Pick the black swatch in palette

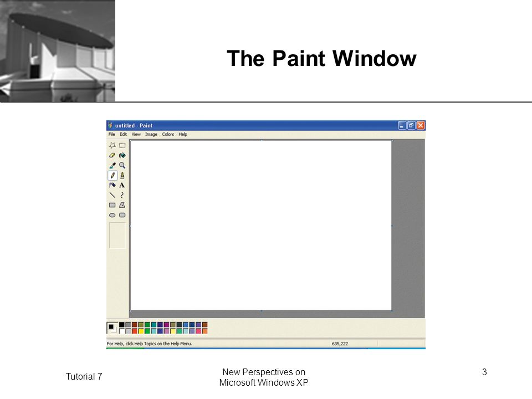[122, 325]
